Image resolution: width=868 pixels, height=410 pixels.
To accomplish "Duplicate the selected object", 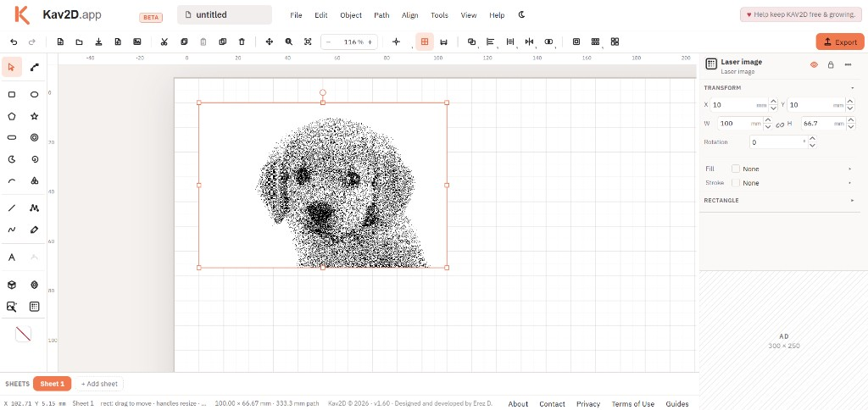I will (223, 42).
